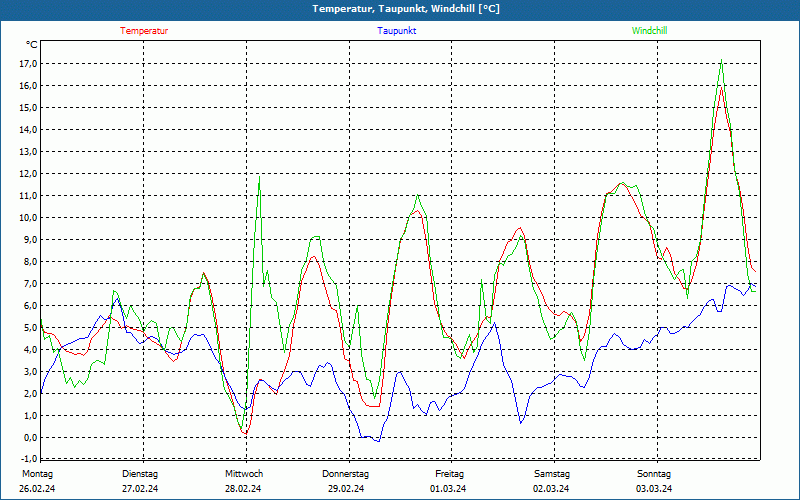
Task: Click the chart title Temperatur, Taupunkt, Windchill
Action: point(406,9)
